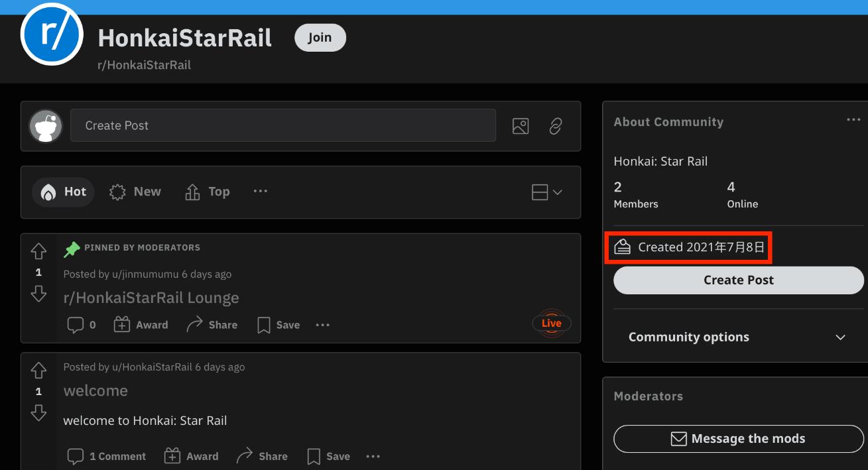The width and height of the screenshot is (868, 470).
Task: Click the link attachment icon beside Create Post
Action: [x=556, y=126]
